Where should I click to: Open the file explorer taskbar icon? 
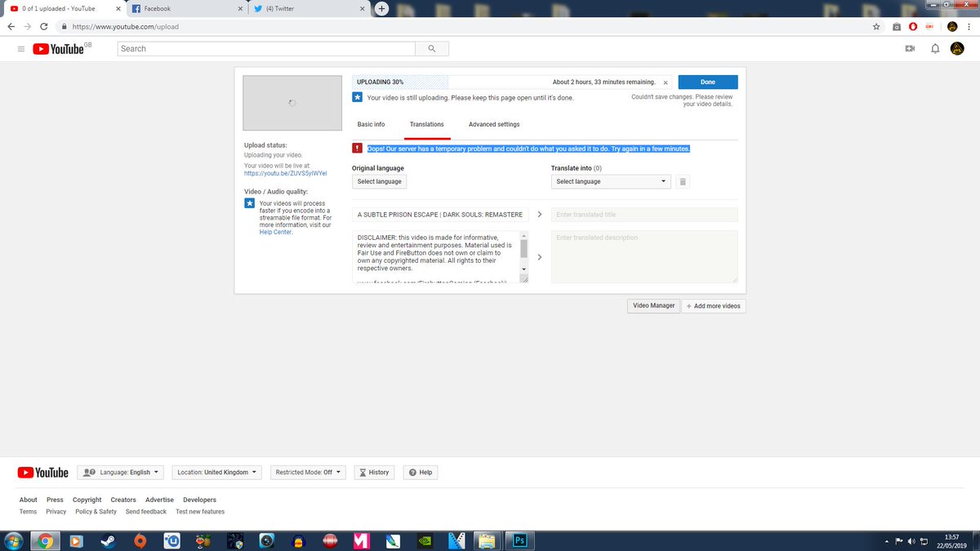tap(486, 540)
